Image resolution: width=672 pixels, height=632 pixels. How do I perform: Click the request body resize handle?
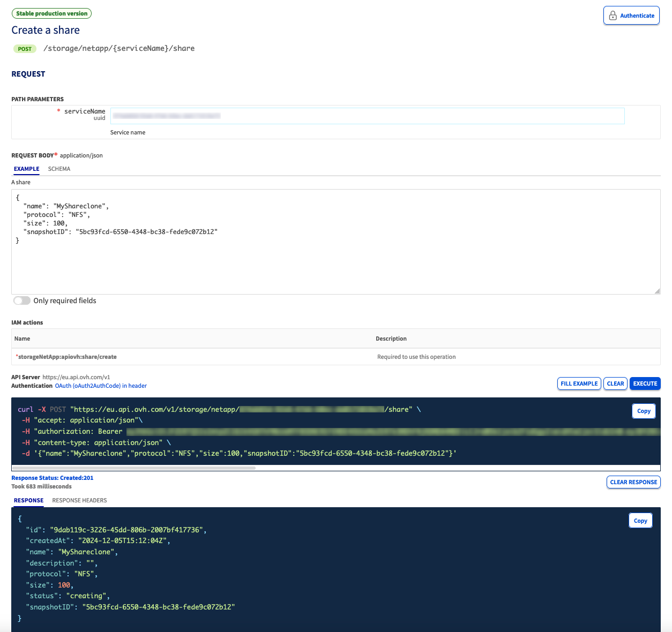[657, 291]
